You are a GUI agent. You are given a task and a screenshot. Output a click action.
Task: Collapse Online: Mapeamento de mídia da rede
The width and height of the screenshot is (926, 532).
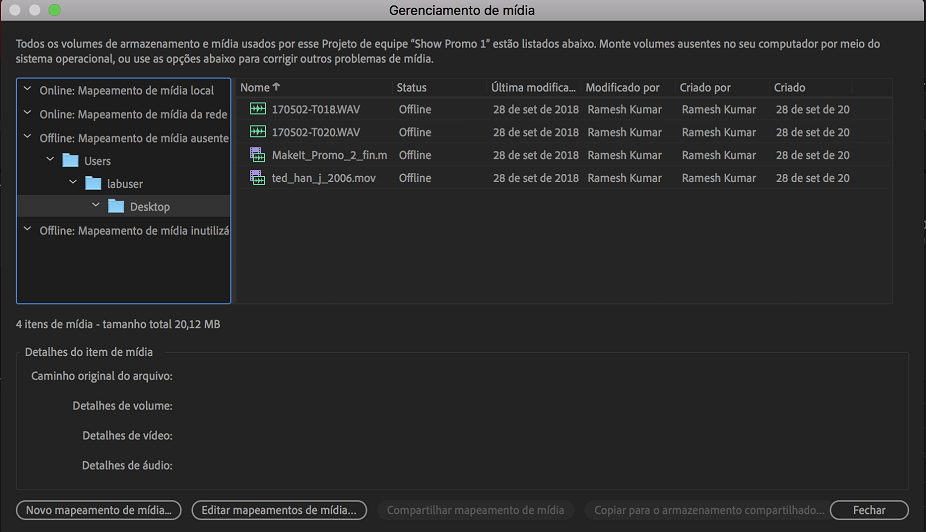point(27,113)
